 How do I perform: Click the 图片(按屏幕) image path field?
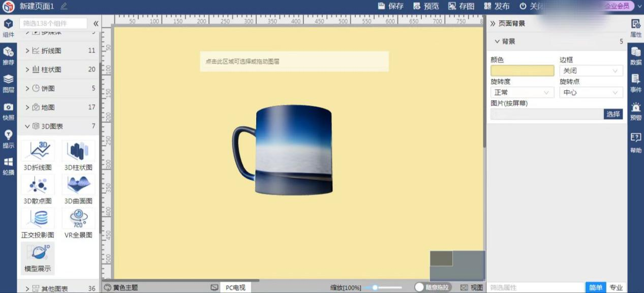547,114
